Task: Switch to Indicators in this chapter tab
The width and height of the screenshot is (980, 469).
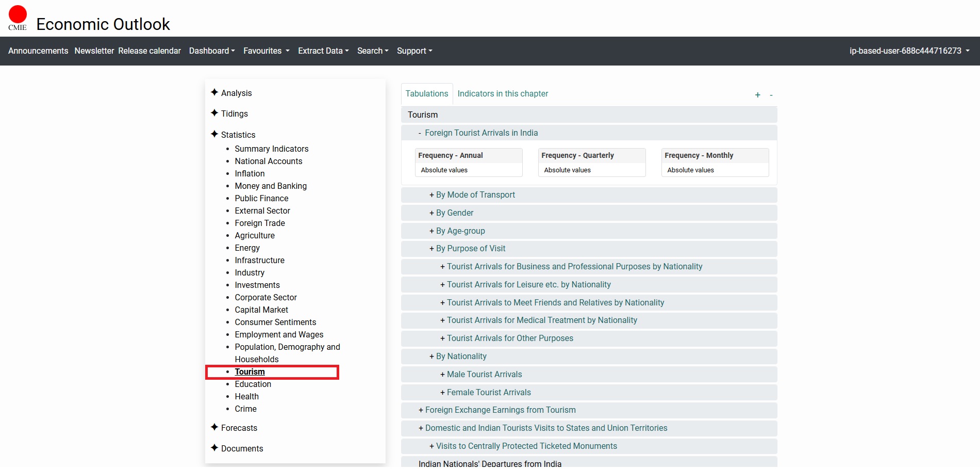Action: click(502, 94)
